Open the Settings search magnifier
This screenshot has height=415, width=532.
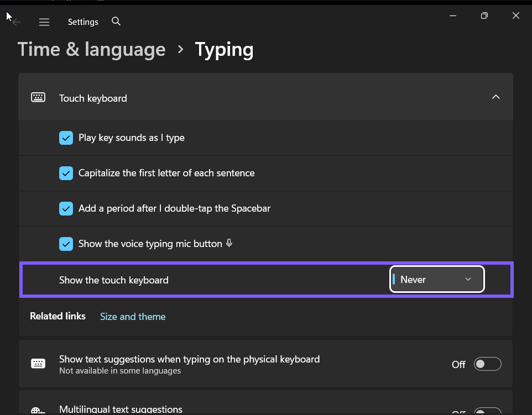tap(116, 22)
